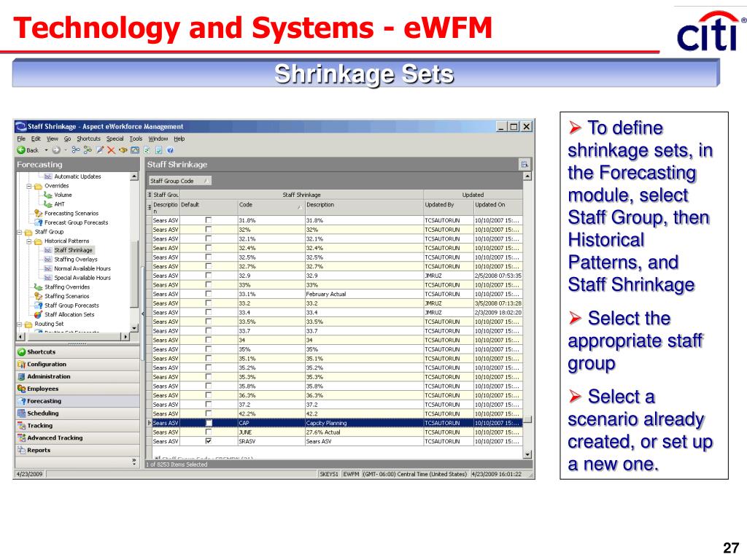Check the Default box for code 34

(x=208, y=340)
